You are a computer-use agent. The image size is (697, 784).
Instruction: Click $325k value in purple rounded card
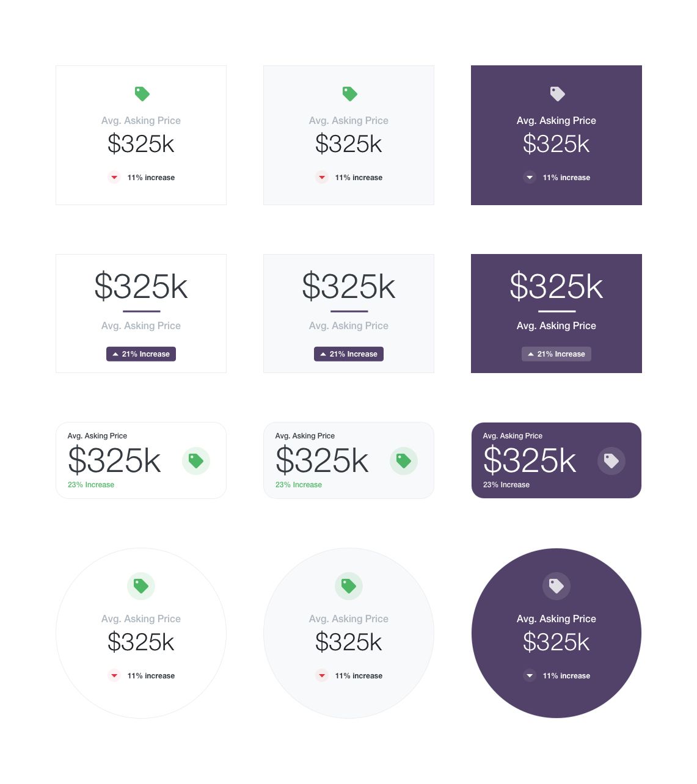point(530,460)
